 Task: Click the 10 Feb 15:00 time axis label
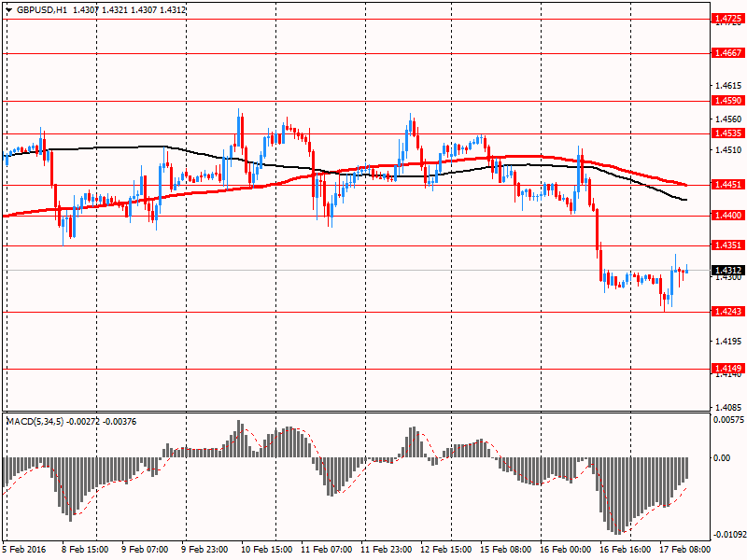266,551
